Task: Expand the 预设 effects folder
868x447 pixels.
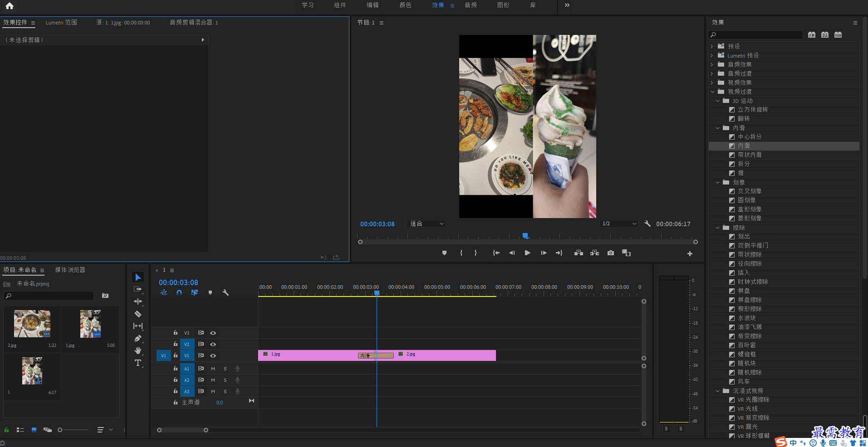Action: [x=712, y=46]
